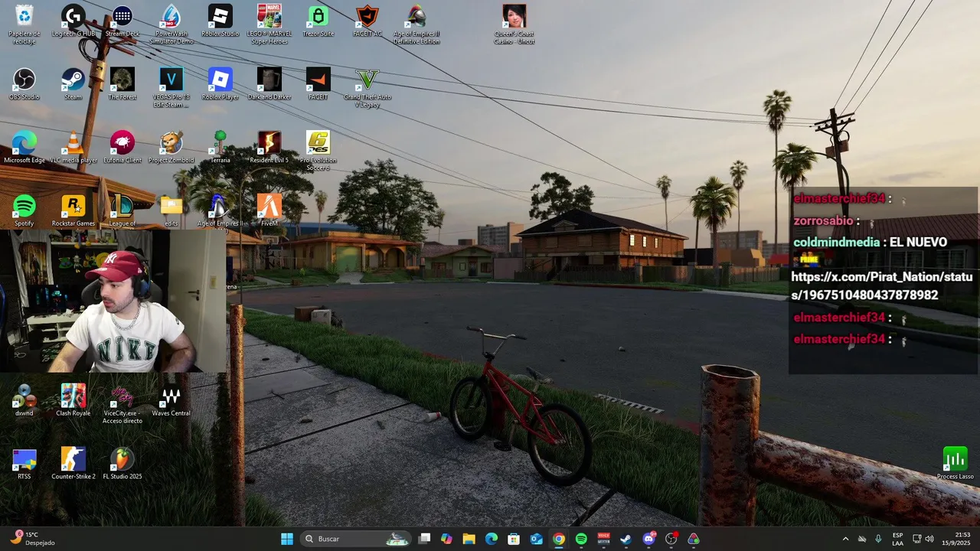Open File Explorer from the taskbar
Viewport: 980px width, 551px height.
[469, 539]
